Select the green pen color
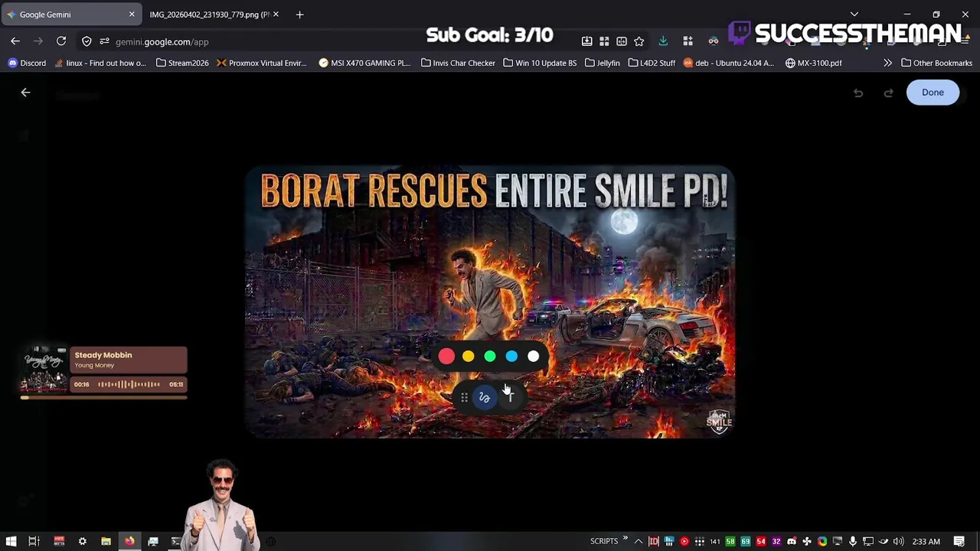Viewport: 980px width, 551px height. 490,356
